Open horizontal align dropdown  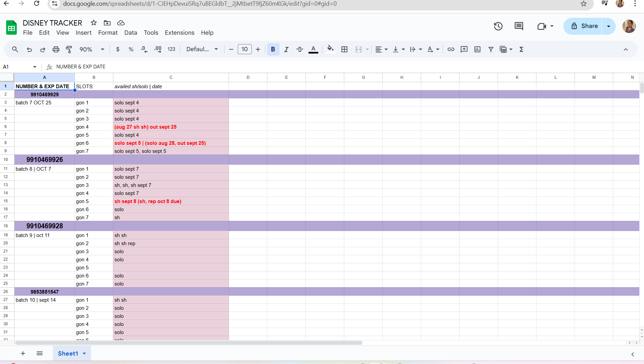[381, 49]
